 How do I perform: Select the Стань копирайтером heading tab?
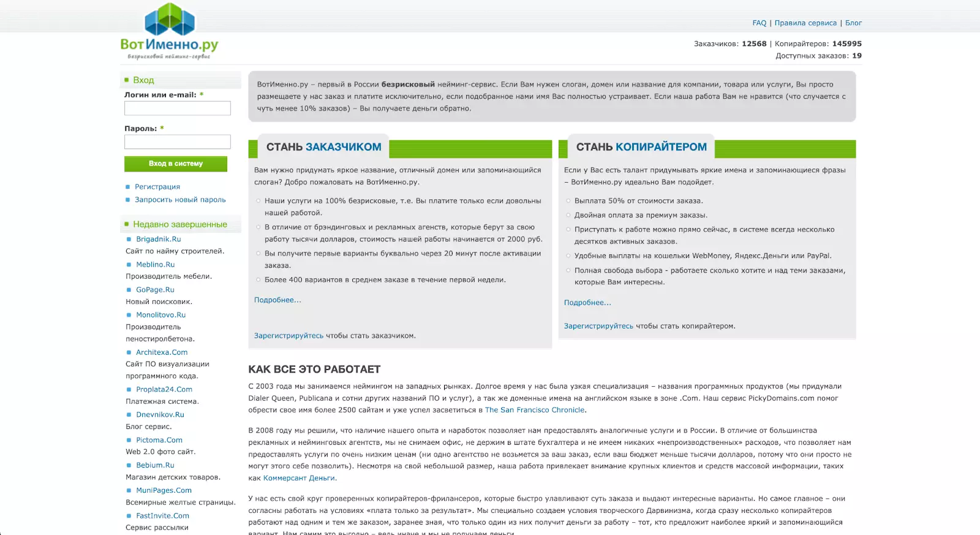tap(641, 147)
